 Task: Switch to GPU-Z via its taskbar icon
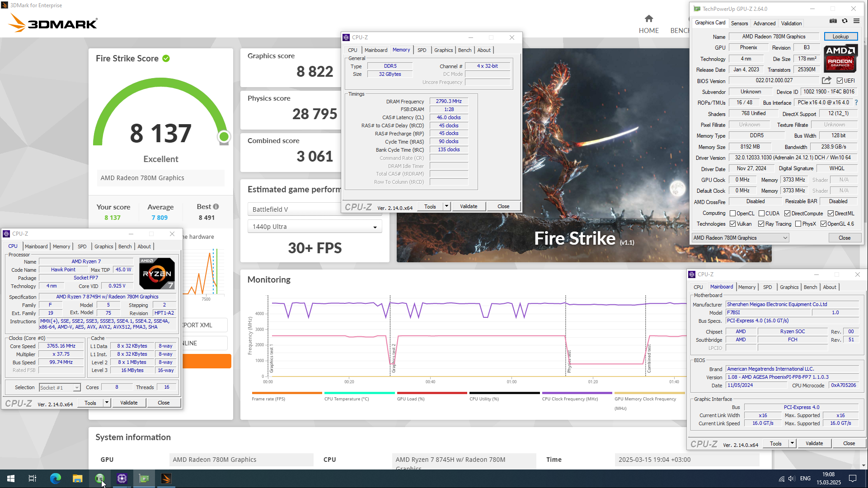tap(144, 479)
